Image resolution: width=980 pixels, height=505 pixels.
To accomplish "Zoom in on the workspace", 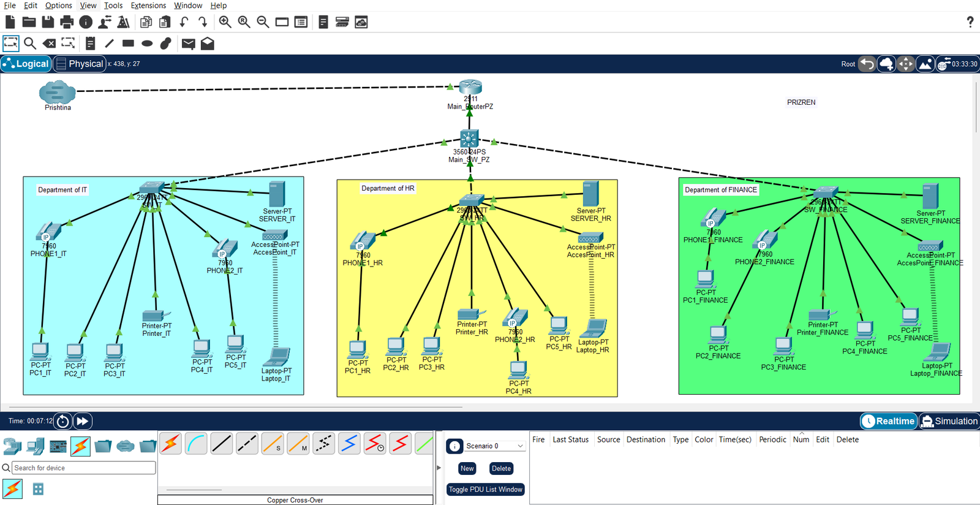I will click(225, 22).
